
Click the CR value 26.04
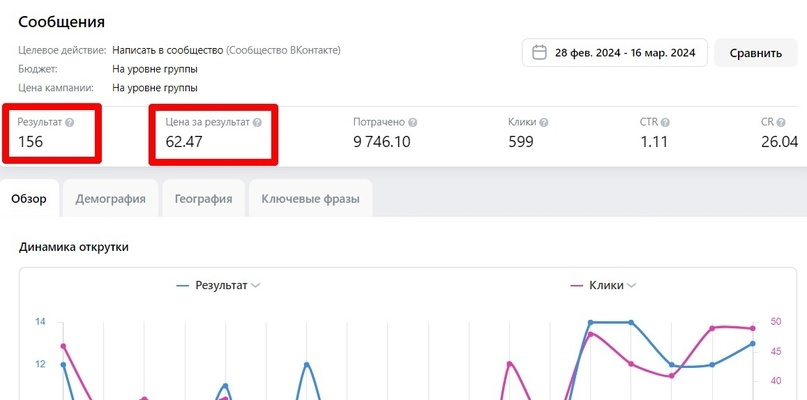coord(780,142)
